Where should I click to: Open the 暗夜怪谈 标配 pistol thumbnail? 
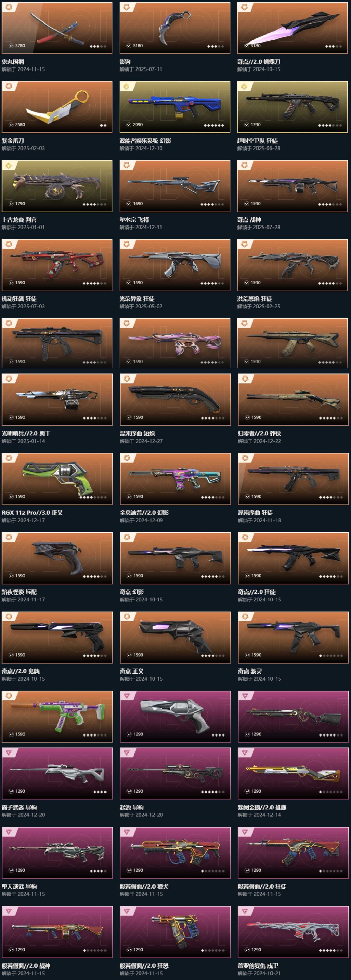(x=57, y=558)
